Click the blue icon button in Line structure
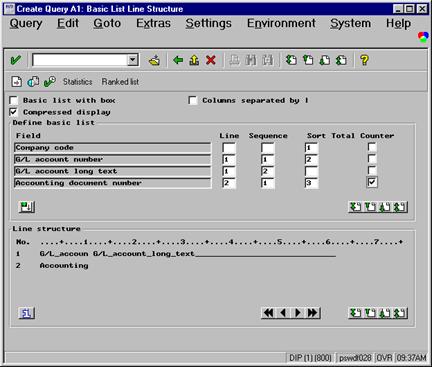Screen dimensions: 432x367 pos(26,313)
